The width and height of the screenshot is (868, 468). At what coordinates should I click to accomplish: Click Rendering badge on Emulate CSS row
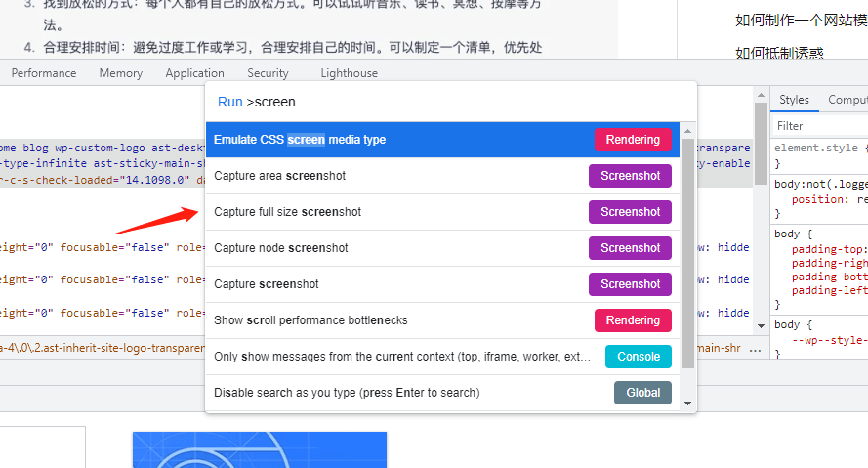(x=633, y=140)
